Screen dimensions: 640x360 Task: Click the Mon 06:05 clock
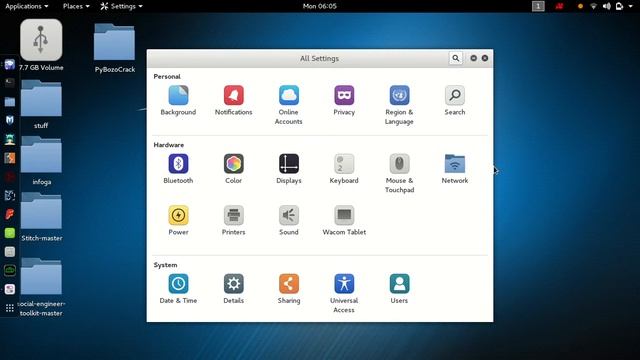[320, 6]
